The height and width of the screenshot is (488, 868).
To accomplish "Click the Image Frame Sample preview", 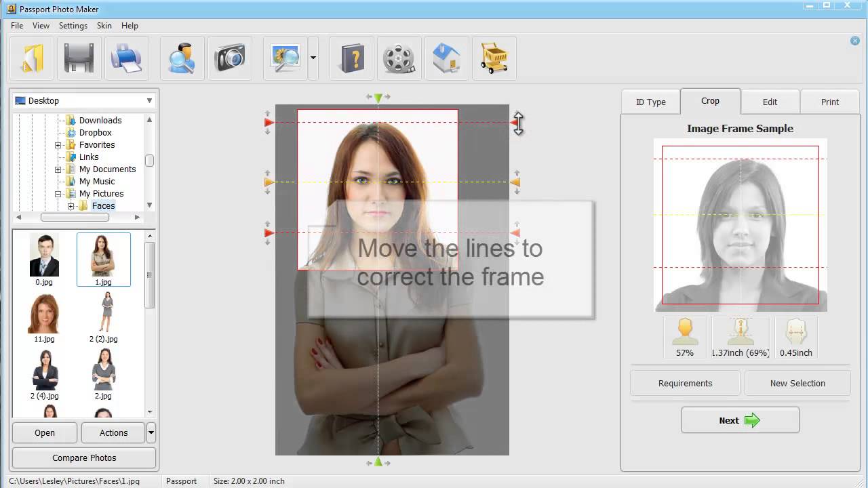I will click(741, 225).
